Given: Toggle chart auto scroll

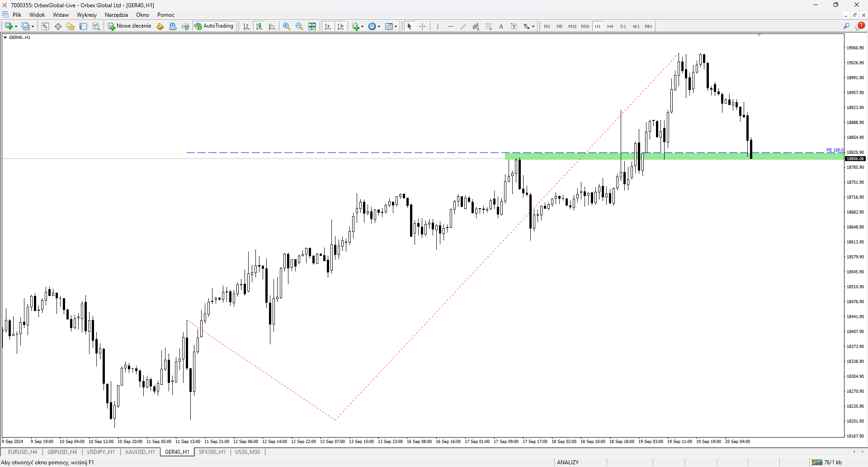Looking at the screenshot, I should (x=328, y=26).
